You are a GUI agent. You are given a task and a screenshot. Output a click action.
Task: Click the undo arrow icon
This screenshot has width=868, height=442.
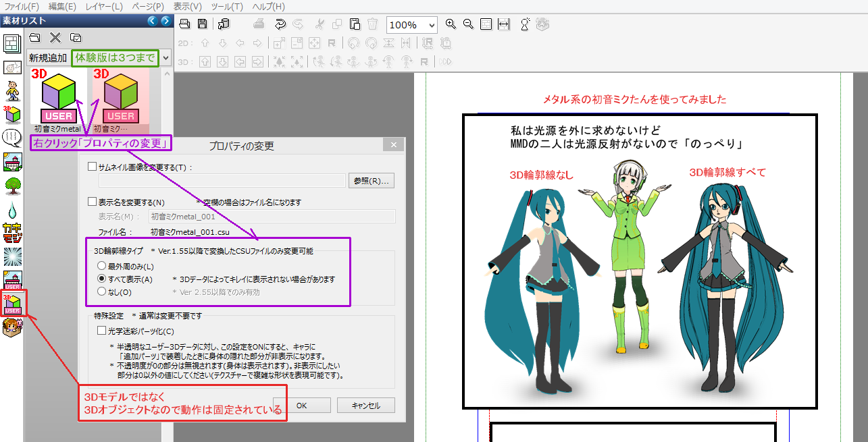click(280, 25)
